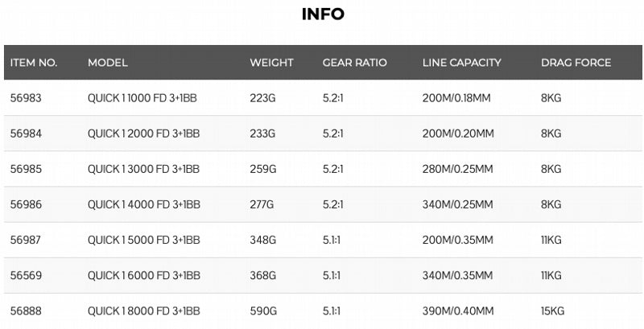
Task: Select the QUICK 1 3000 FD model cell
Action: 143,169
